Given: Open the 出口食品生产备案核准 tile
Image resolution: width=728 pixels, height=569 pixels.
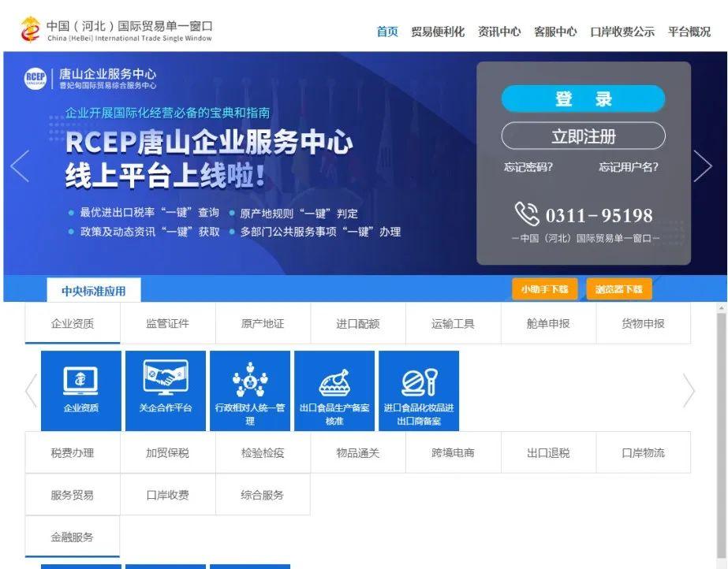Looking at the screenshot, I should pos(334,390).
